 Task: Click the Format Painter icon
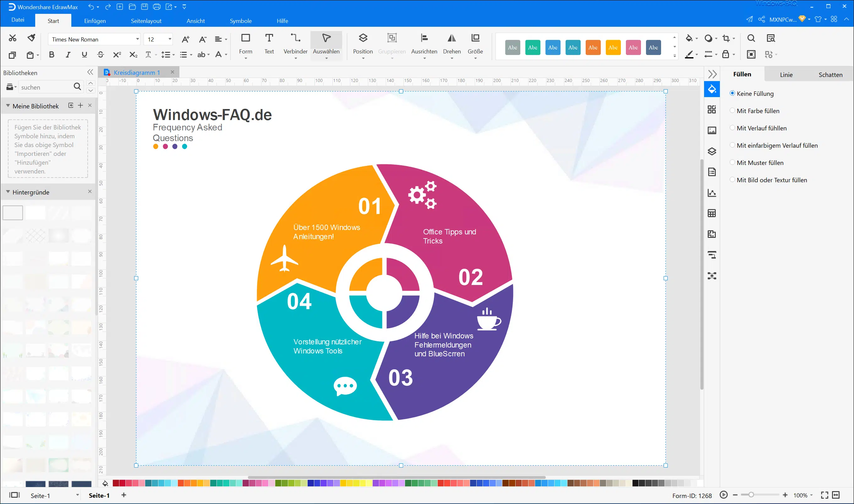coord(31,38)
